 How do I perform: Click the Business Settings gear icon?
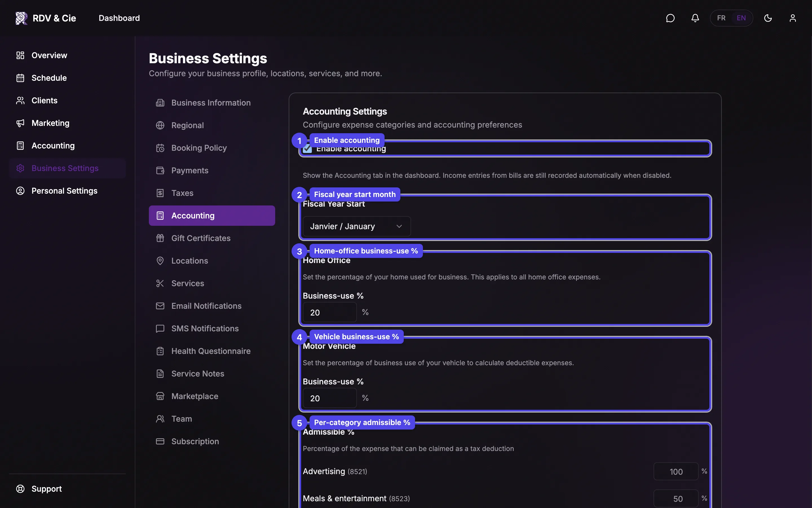click(20, 168)
